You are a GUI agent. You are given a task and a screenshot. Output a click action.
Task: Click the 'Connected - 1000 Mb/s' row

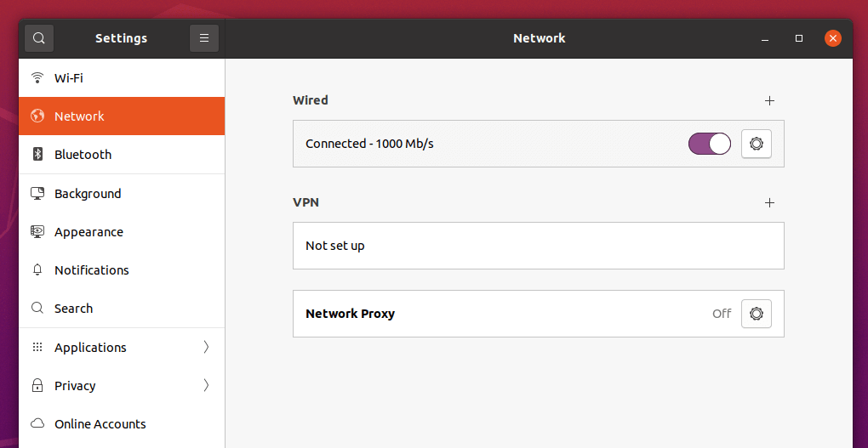[x=369, y=144]
